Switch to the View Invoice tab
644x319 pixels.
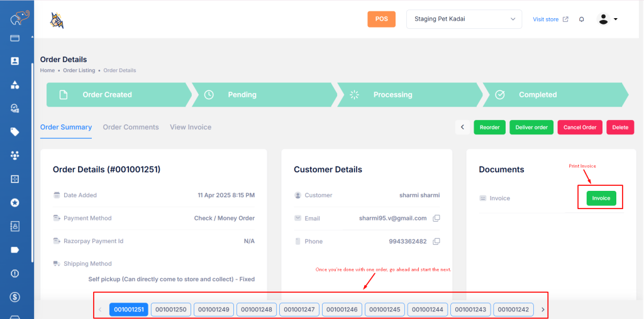pos(191,127)
